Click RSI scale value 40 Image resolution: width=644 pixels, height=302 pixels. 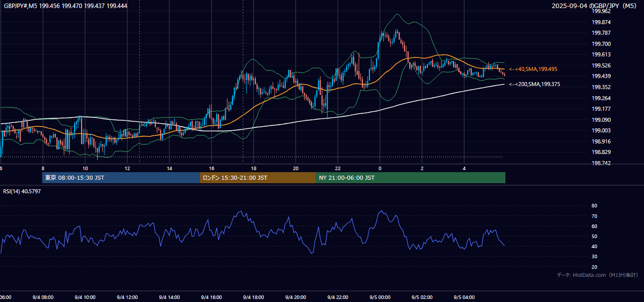pos(594,247)
